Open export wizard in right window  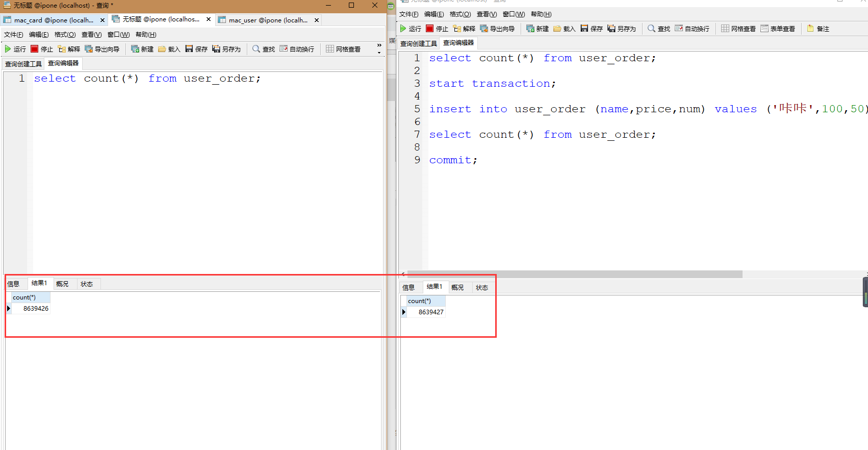coord(497,29)
